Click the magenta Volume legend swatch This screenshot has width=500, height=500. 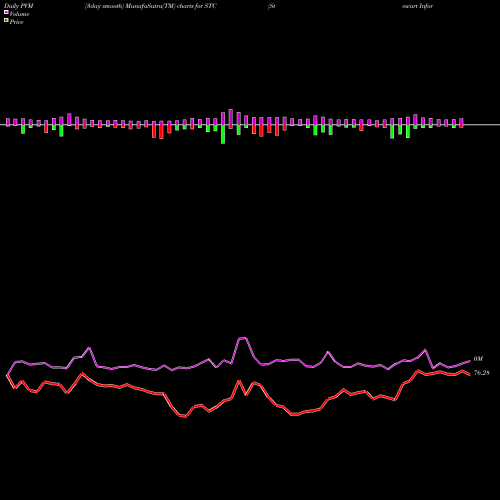point(6,12)
